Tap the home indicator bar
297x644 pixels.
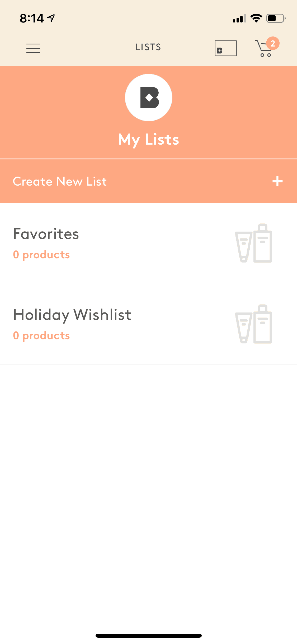[x=149, y=636]
